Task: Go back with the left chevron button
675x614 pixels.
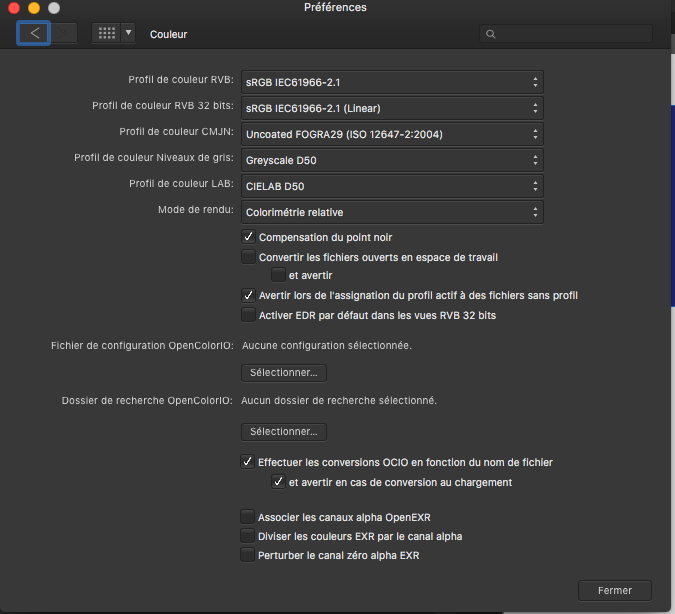Action: tap(34, 33)
